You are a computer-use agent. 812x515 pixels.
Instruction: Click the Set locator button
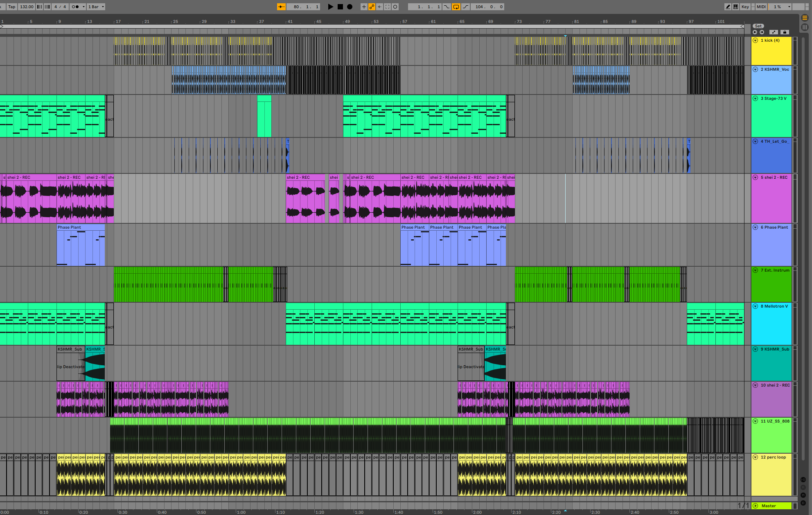pyautogui.click(x=758, y=26)
